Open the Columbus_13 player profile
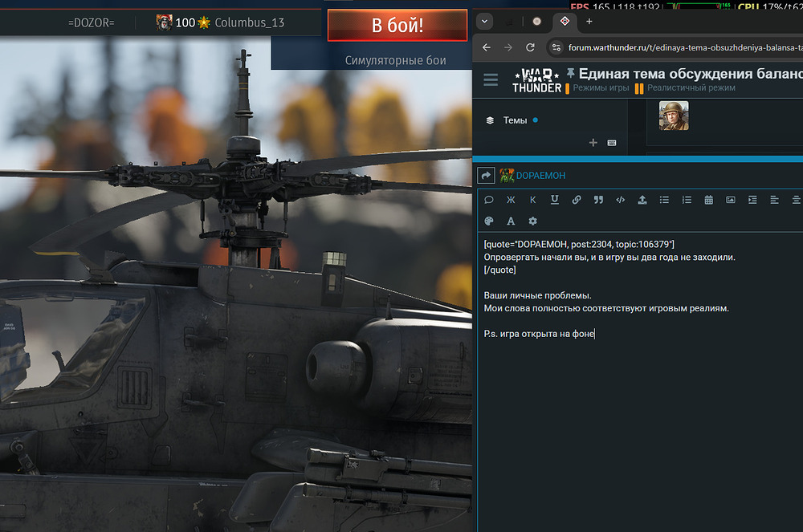The image size is (803, 532). (250, 22)
